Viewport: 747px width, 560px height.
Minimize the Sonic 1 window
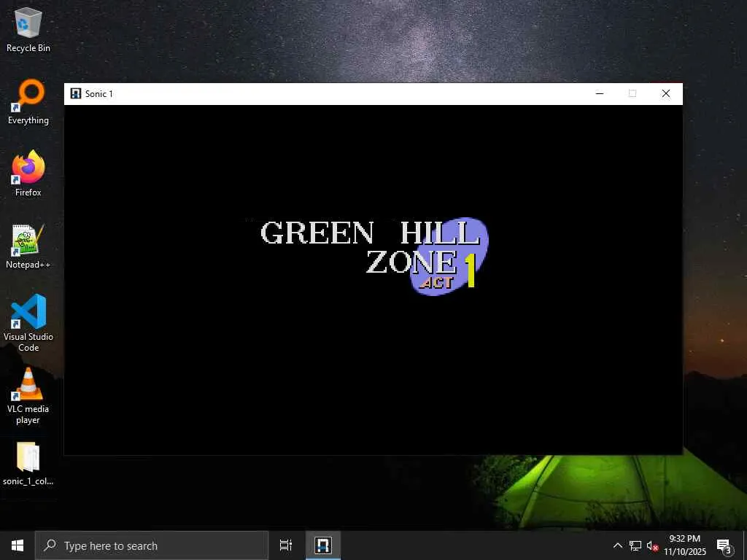(x=600, y=93)
